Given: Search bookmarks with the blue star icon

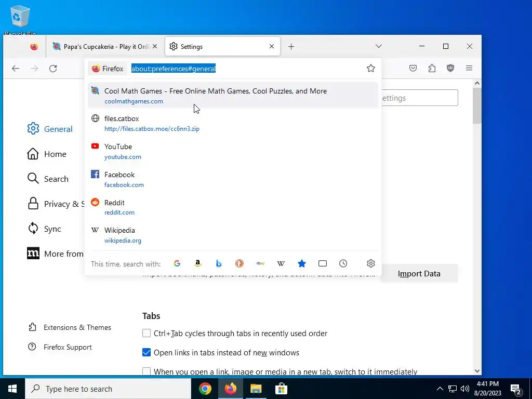Looking at the screenshot, I should (x=302, y=263).
